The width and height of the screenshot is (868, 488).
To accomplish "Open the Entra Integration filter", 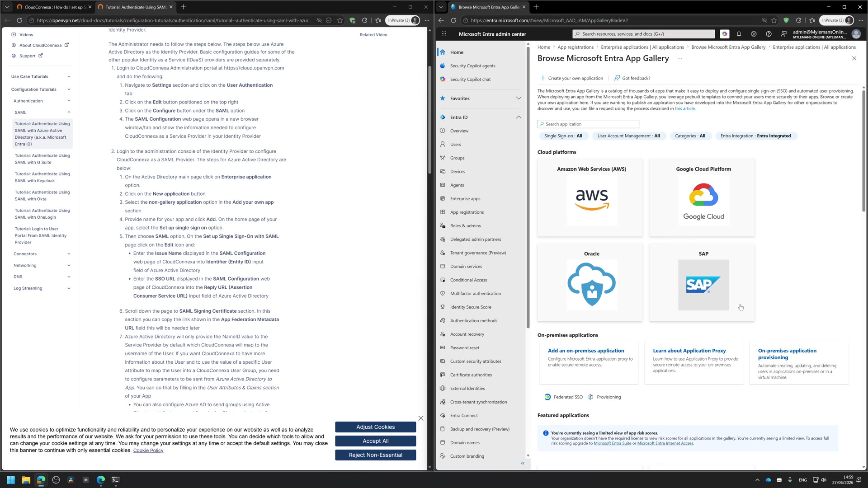I will pyautogui.click(x=756, y=136).
